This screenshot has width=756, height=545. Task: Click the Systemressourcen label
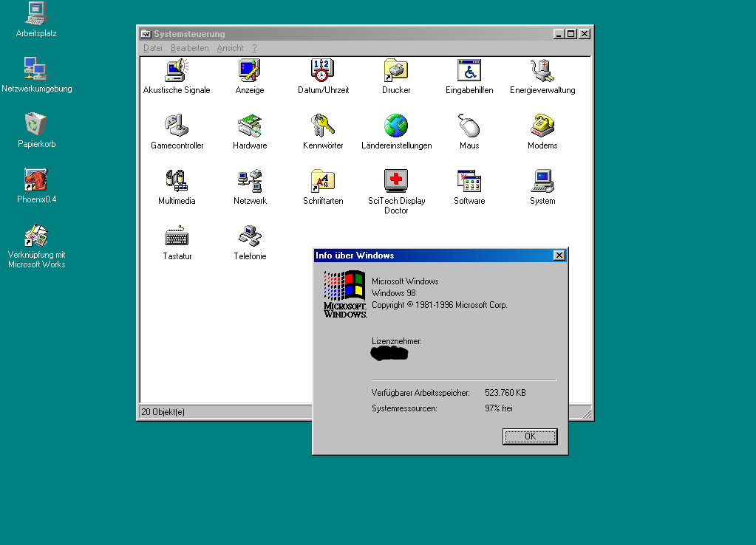point(404,408)
